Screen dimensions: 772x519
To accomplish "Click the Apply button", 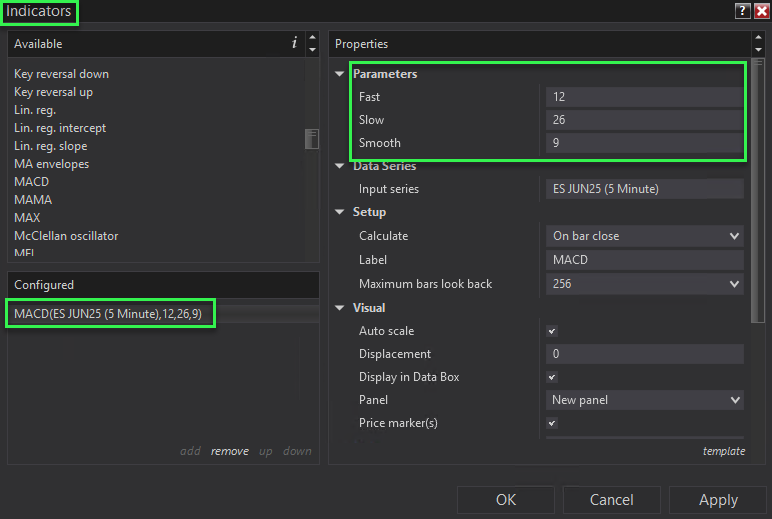I will click(x=718, y=500).
